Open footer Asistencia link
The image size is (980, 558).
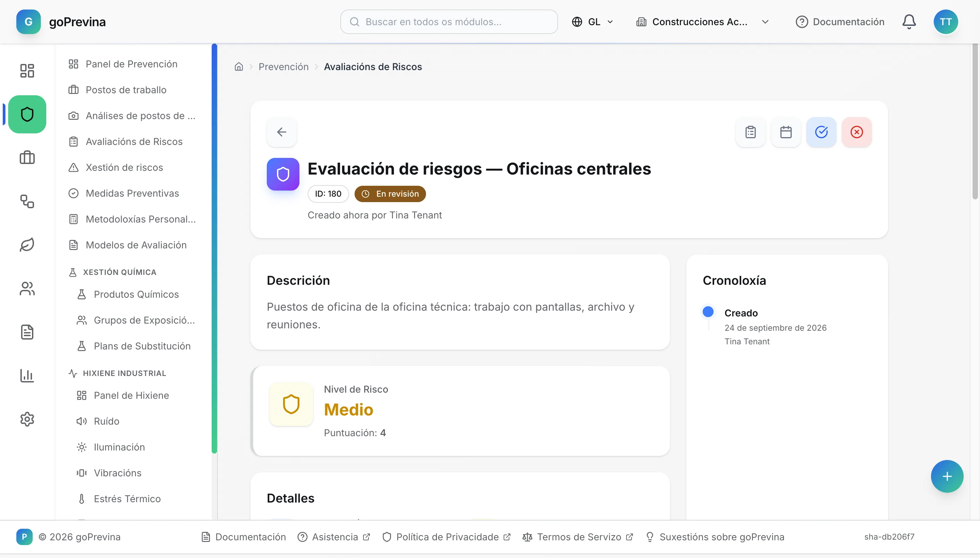[333, 537]
